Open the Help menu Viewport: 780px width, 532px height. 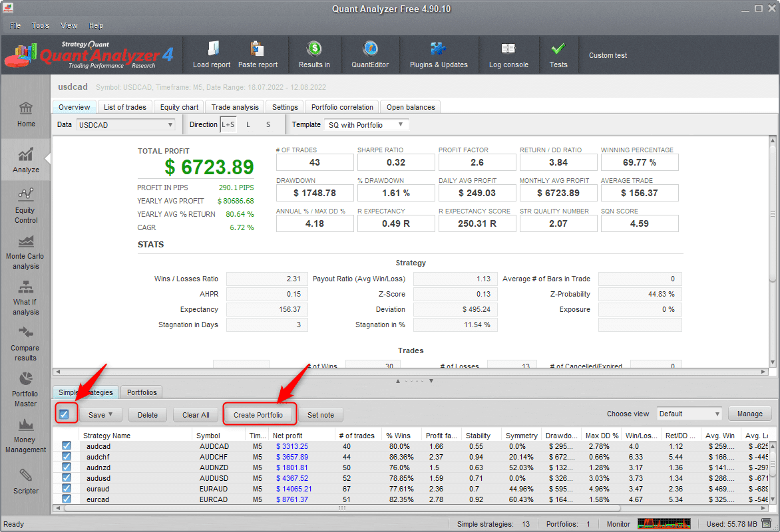tap(96, 25)
